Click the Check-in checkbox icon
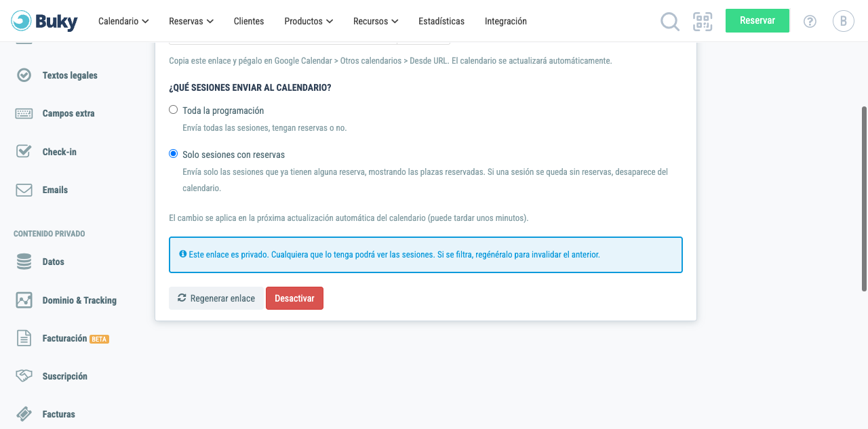 [x=24, y=152]
